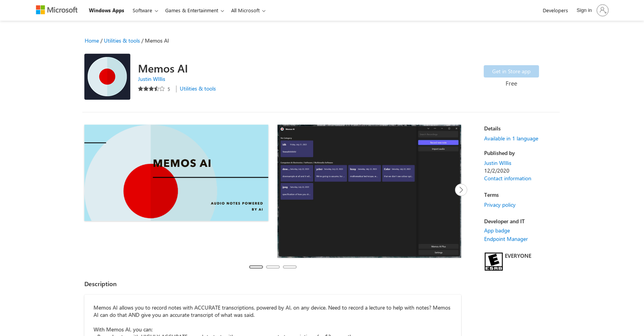The width and height of the screenshot is (644, 336).
Task: Open the Available in 1 language details
Action: pos(511,138)
